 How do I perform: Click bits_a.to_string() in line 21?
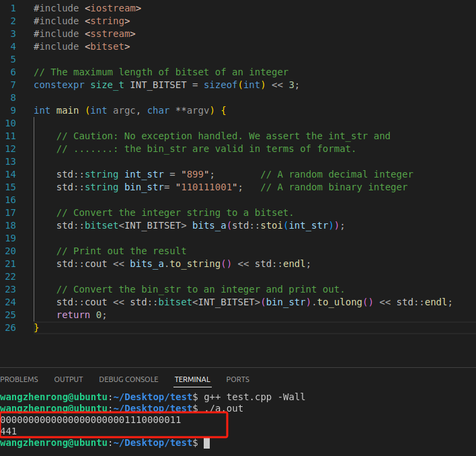tap(181, 264)
